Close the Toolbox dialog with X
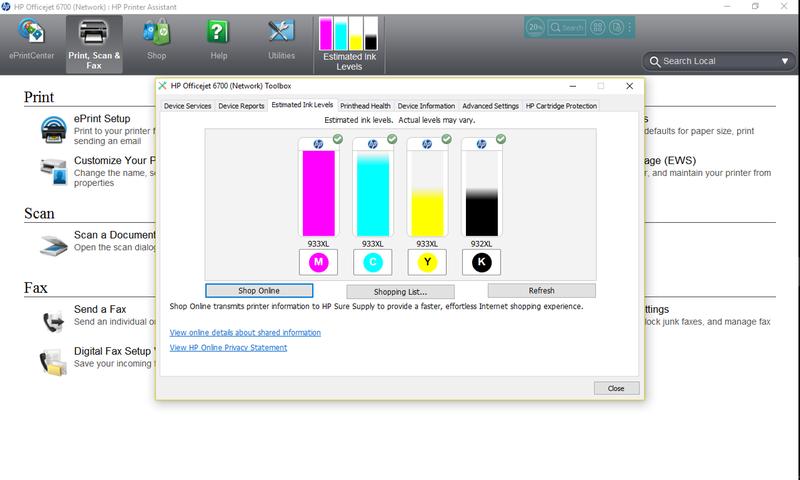 pyautogui.click(x=630, y=86)
